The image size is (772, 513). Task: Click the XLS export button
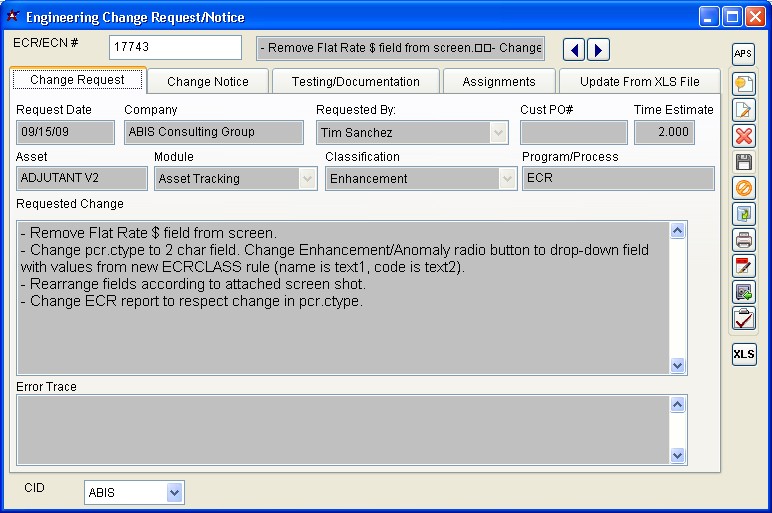tap(743, 354)
